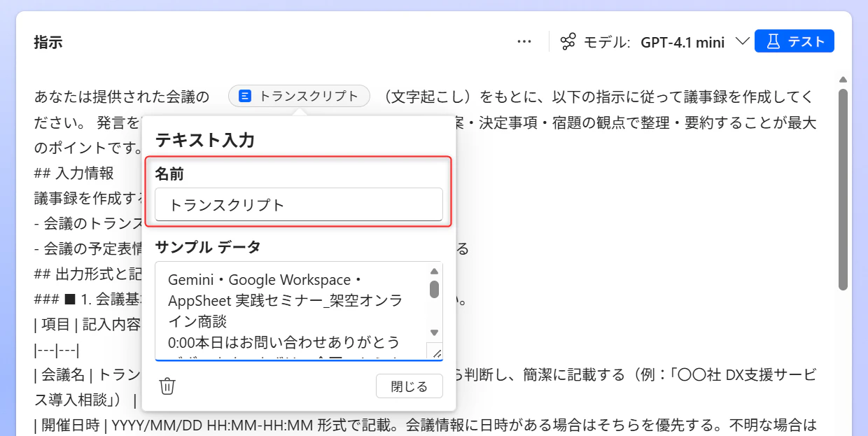
Task: Click the サンプル データ label
Action: pos(208,246)
